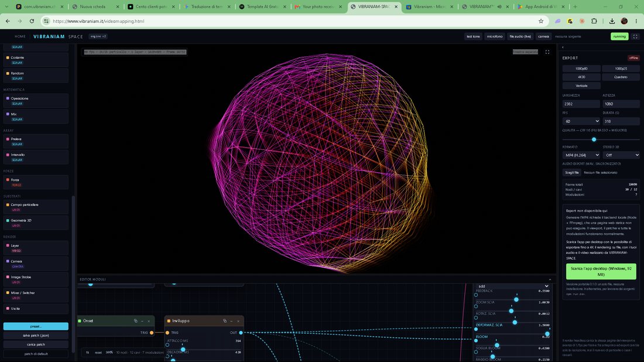Click salva patch (json) button

point(36,335)
